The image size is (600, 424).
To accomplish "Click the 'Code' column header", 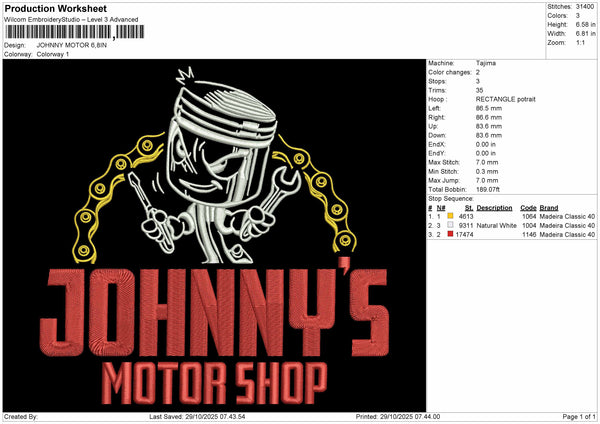I will pyautogui.click(x=528, y=208).
